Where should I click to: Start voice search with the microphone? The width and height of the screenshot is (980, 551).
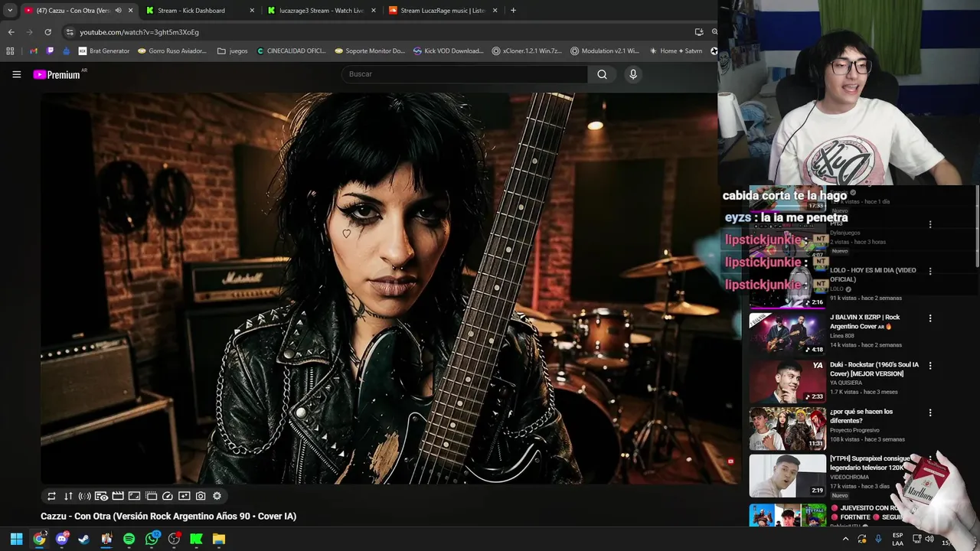[x=632, y=74]
